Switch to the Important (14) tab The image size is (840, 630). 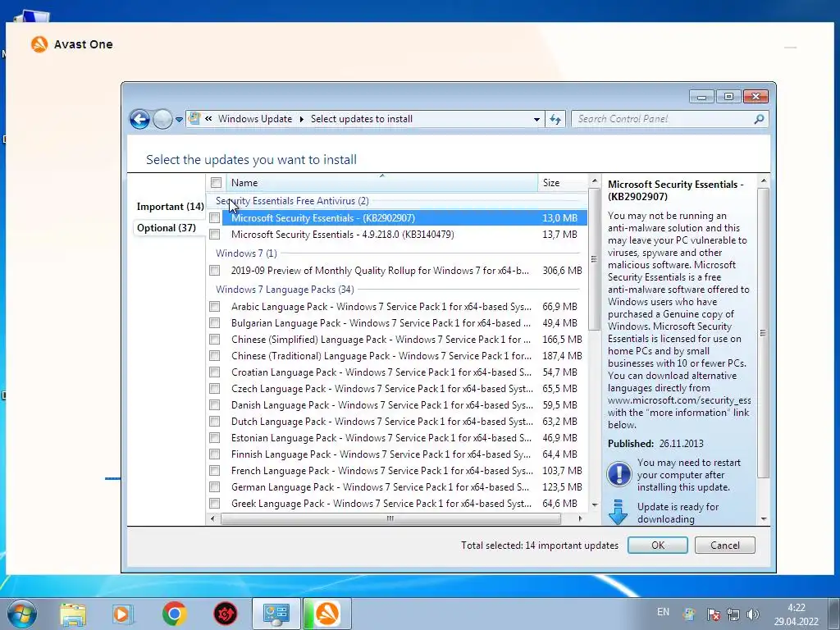pyautogui.click(x=170, y=207)
